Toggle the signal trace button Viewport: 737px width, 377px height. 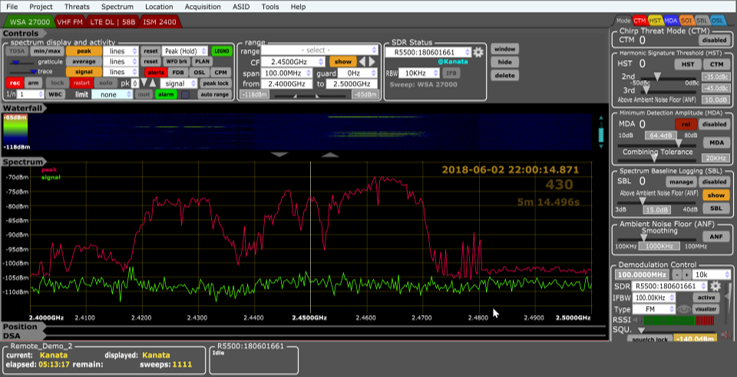pyautogui.click(x=84, y=72)
